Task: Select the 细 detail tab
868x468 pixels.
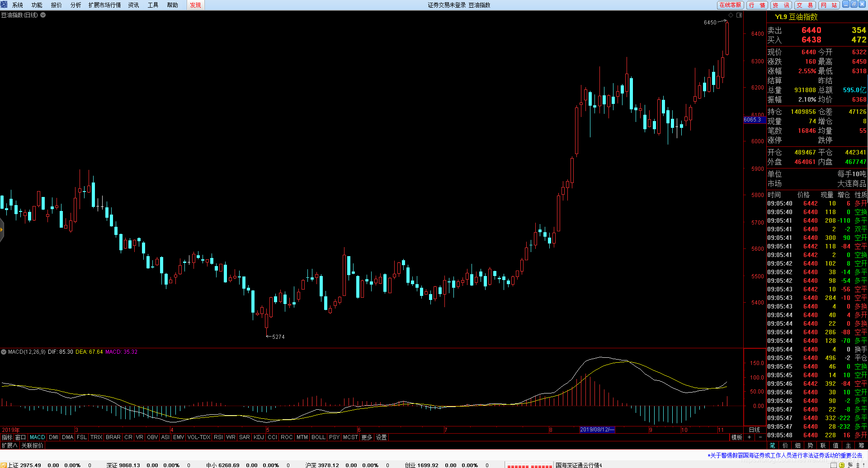Action: click(798, 445)
